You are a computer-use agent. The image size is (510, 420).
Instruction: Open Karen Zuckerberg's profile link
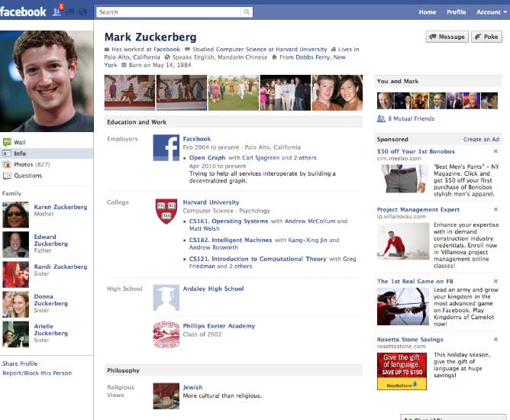coord(60,207)
